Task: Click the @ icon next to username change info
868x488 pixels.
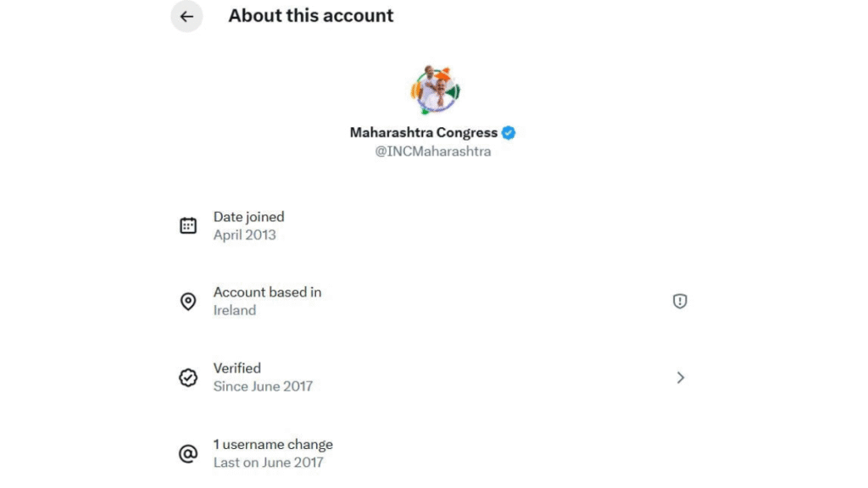Action: point(188,453)
